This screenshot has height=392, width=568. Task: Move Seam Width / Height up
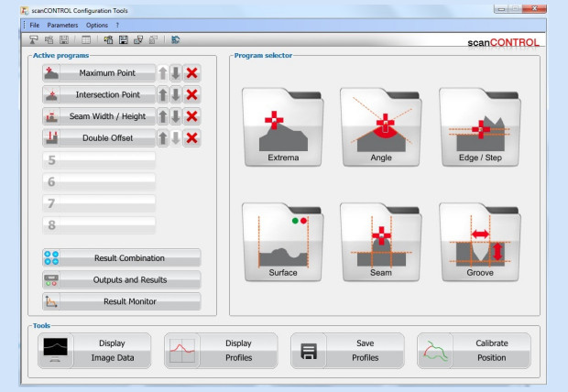pos(163,116)
